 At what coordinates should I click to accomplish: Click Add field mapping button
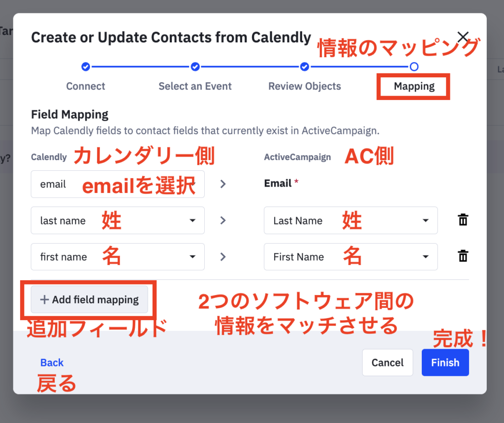click(x=90, y=299)
